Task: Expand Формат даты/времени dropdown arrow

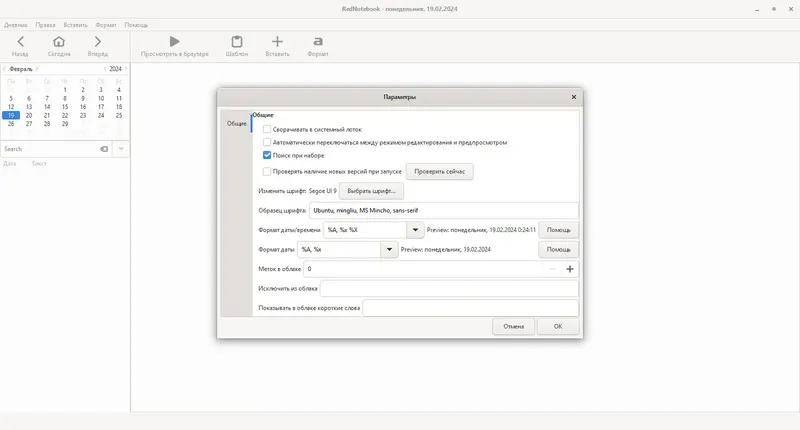Action: (x=415, y=230)
